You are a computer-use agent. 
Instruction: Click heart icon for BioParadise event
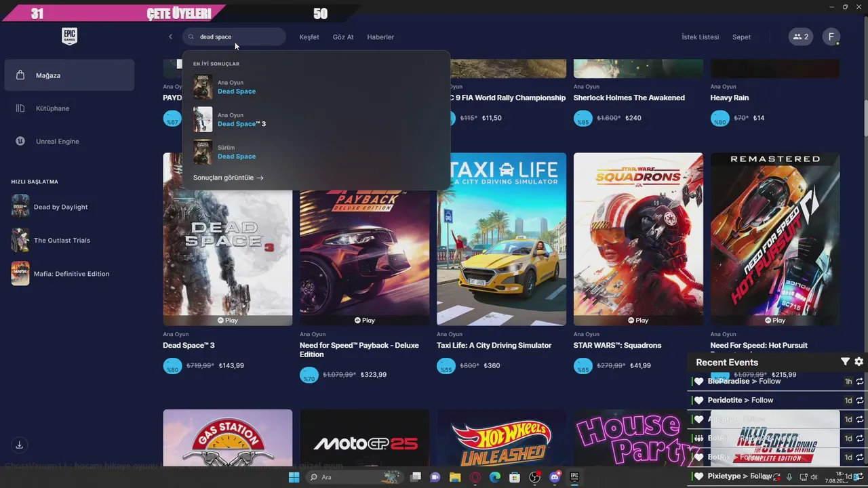click(699, 382)
